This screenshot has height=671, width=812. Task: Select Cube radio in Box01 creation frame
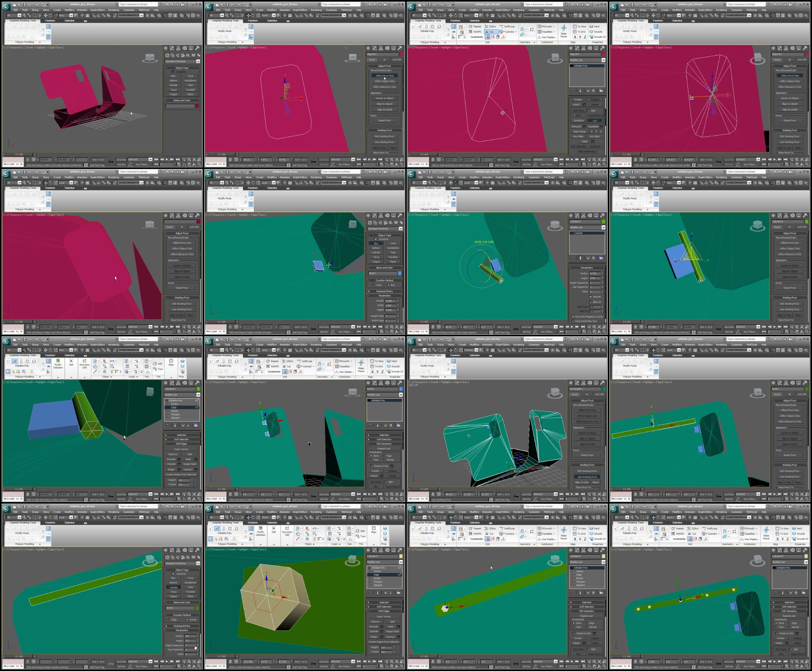(373, 285)
